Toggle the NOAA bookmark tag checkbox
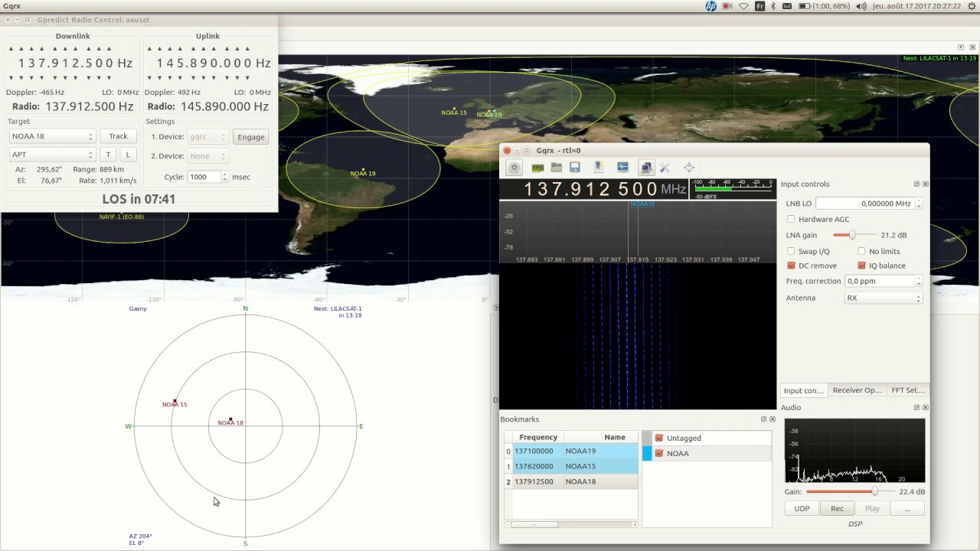Screen dimensions: 980x551 pyautogui.click(x=659, y=453)
